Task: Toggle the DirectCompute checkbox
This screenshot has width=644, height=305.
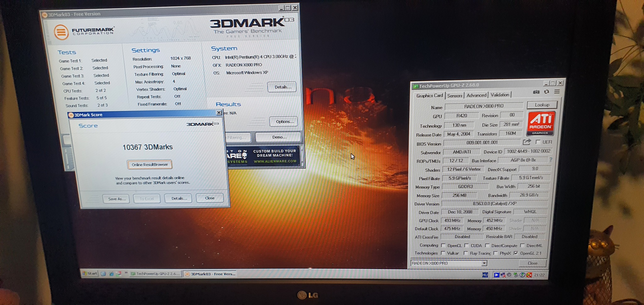Action: (x=487, y=246)
